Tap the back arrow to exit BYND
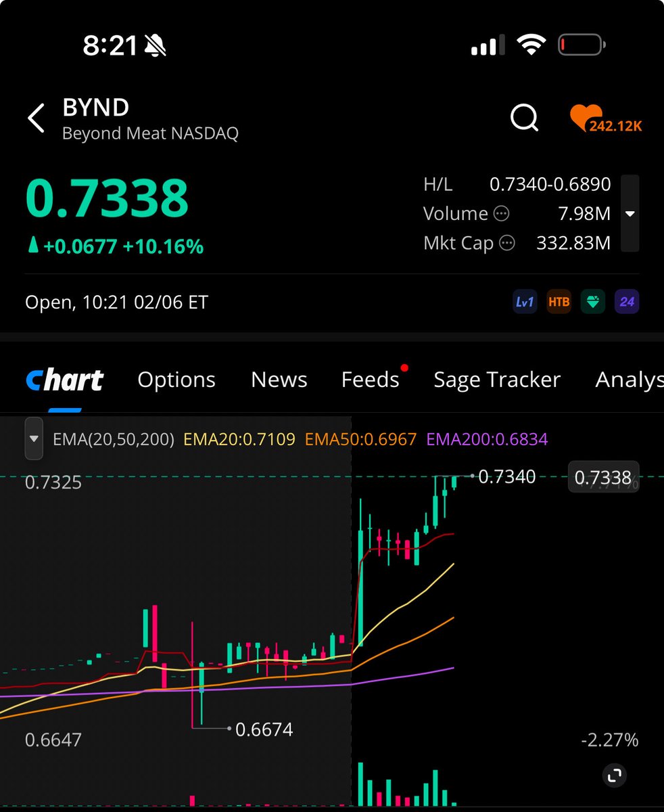Image resolution: width=664 pixels, height=812 pixels. pos(35,118)
